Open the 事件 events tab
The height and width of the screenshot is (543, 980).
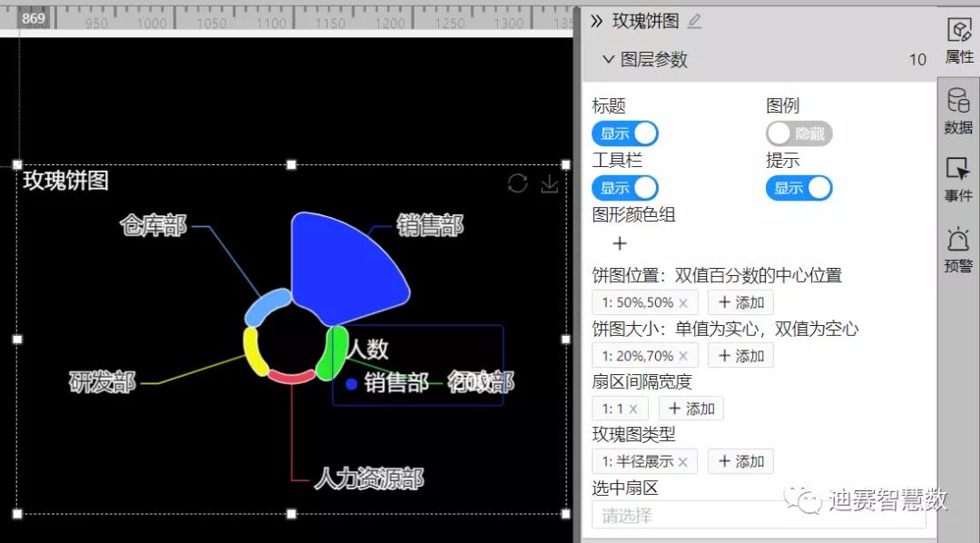(958, 179)
